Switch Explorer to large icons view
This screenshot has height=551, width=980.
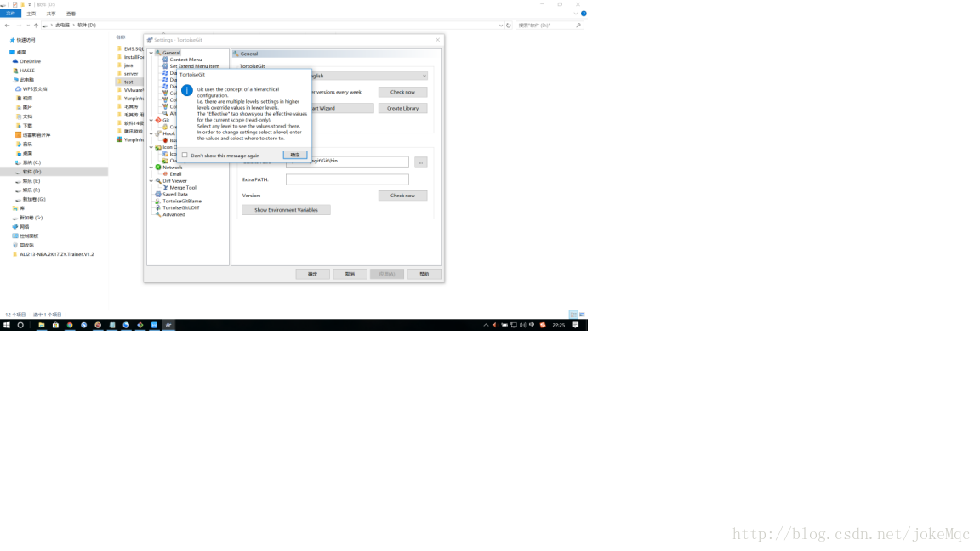click(x=582, y=315)
